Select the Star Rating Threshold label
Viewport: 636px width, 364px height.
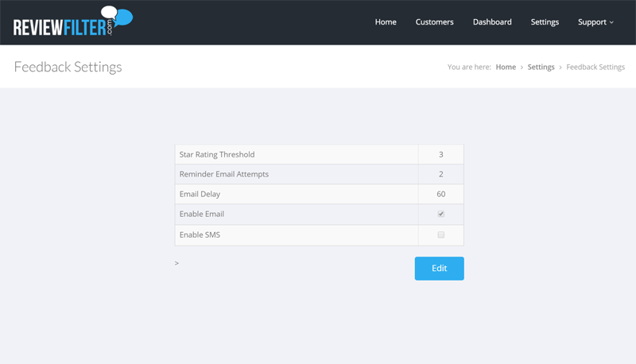coord(217,154)
